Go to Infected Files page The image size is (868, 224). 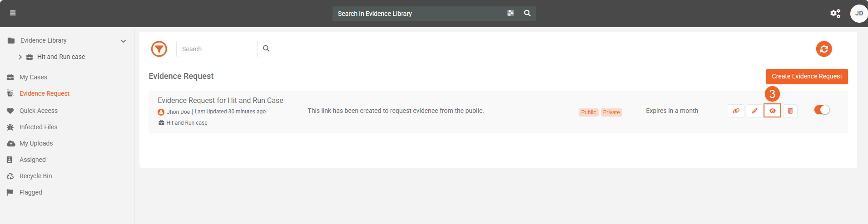tap(38, 127)
